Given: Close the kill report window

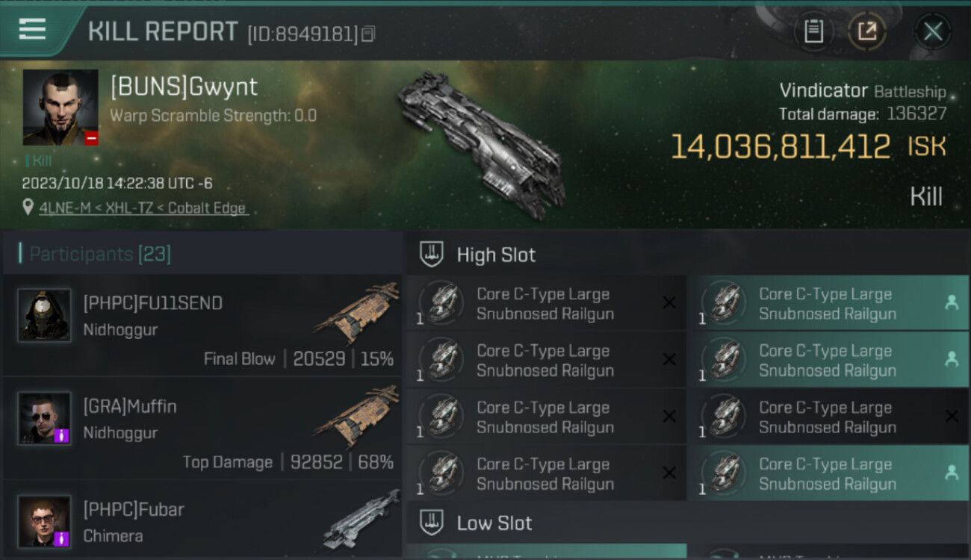Looking at the screenshot, I should 933,31.
